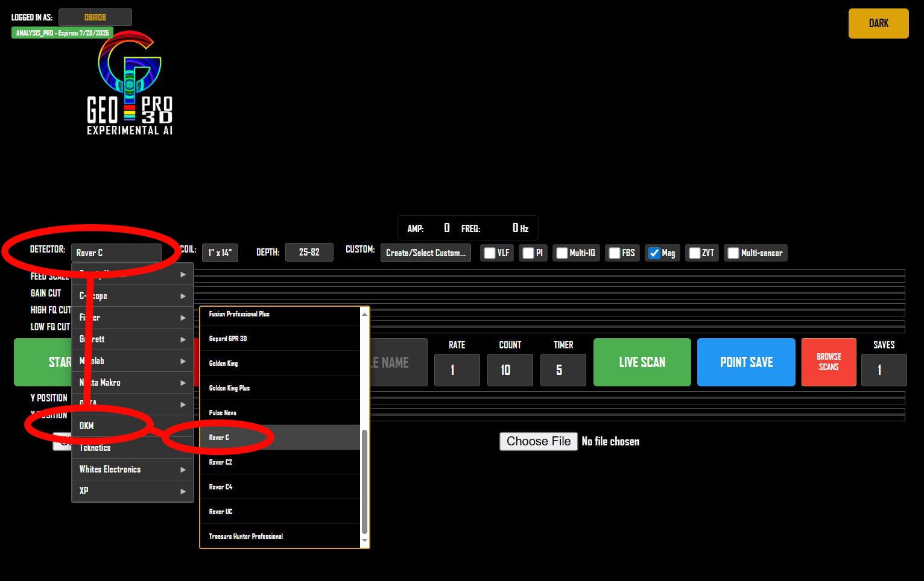Click the DEPTH field showing 25-82
924x581 pixels.
[x=309, y=253]
